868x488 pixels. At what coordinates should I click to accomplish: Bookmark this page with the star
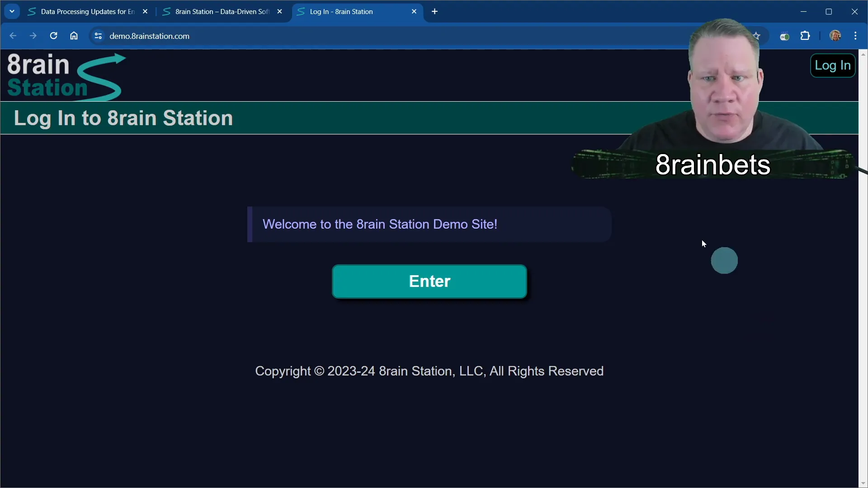(756, 36)
